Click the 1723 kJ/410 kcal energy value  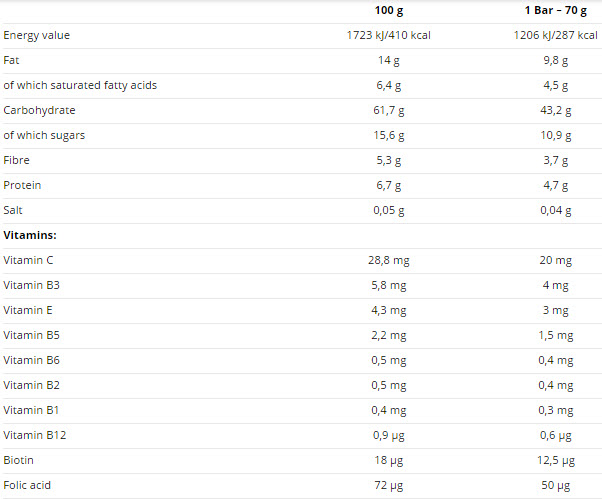pyautogui.click(x=387, y=36)
